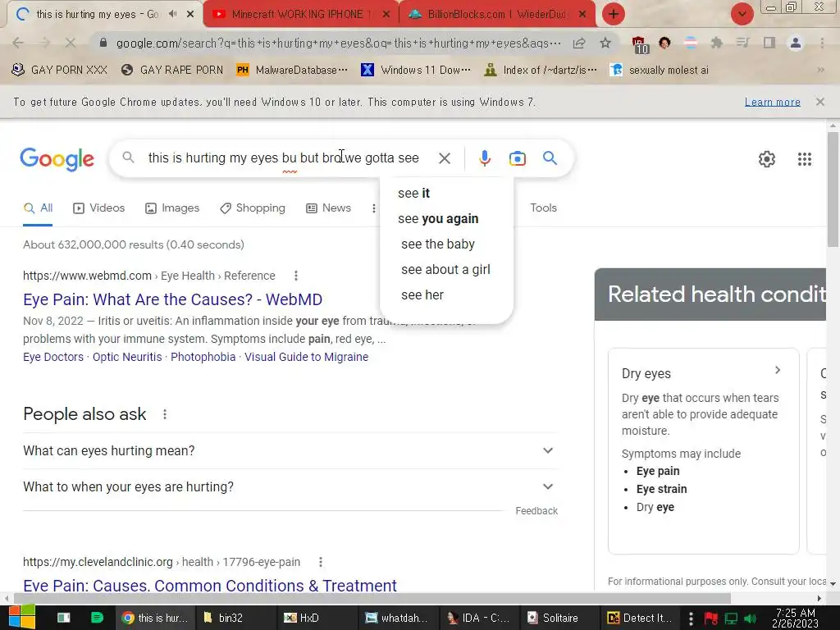The height and width of the screenshot is (630, 840).
Task: Go back with the browser back arrow
Action: tap(18, 43)
